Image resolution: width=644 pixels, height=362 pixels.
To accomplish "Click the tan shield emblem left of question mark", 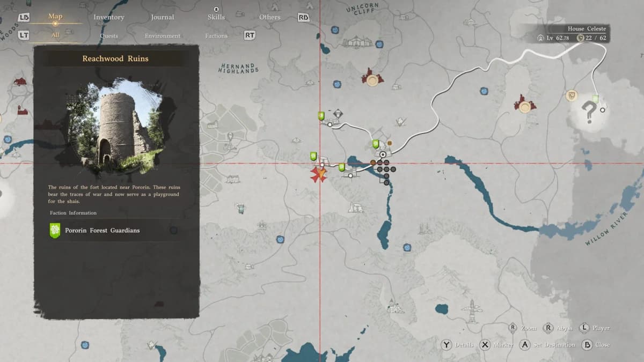I will [572, 95].
